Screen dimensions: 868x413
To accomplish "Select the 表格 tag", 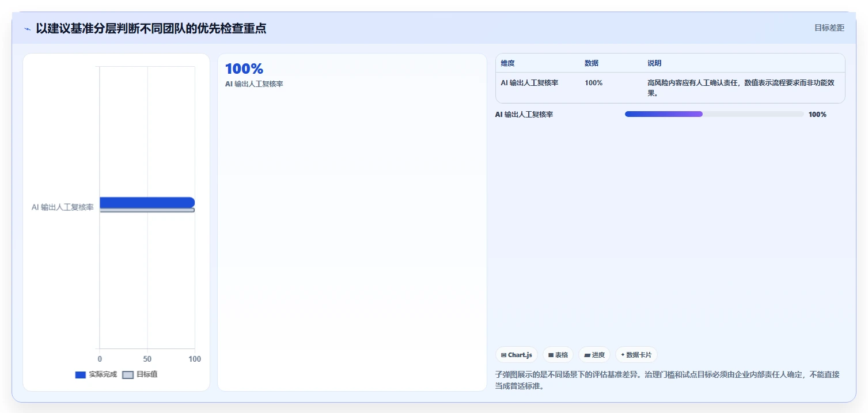I will 558,355.
